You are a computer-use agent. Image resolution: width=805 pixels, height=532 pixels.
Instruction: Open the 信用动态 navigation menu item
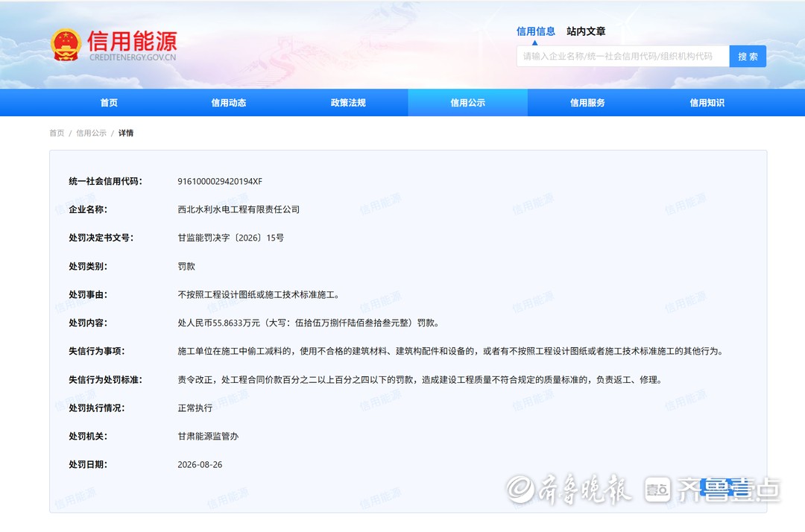tap(229, 103)
